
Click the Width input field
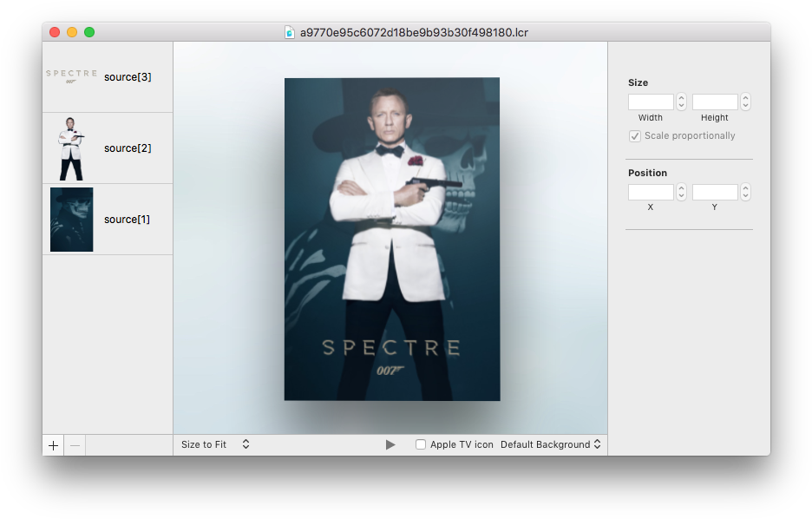pyautogui.click(x=652, y=102)
